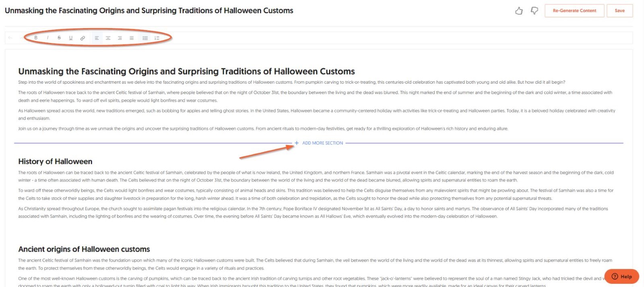Click the Ancient origins of Halloween customs heading

pos(84,249)
